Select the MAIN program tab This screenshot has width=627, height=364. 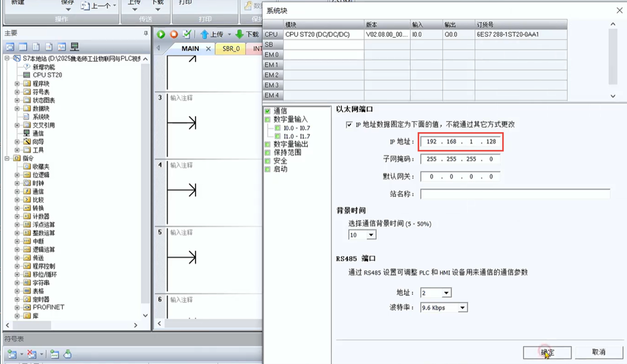click(190, 48)
